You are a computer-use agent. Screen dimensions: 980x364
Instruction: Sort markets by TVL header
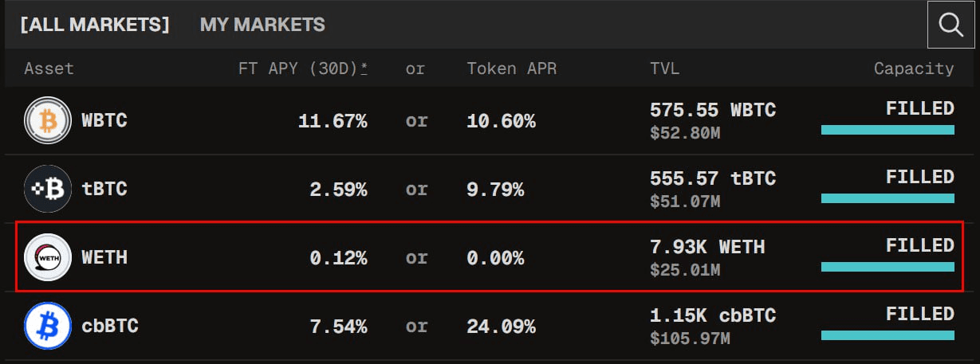[x=664, y=68]
